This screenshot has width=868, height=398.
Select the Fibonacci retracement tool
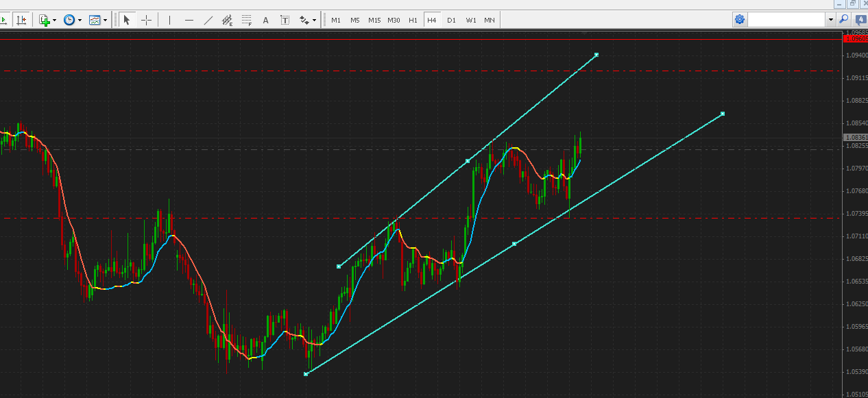(x=247, y=20)
